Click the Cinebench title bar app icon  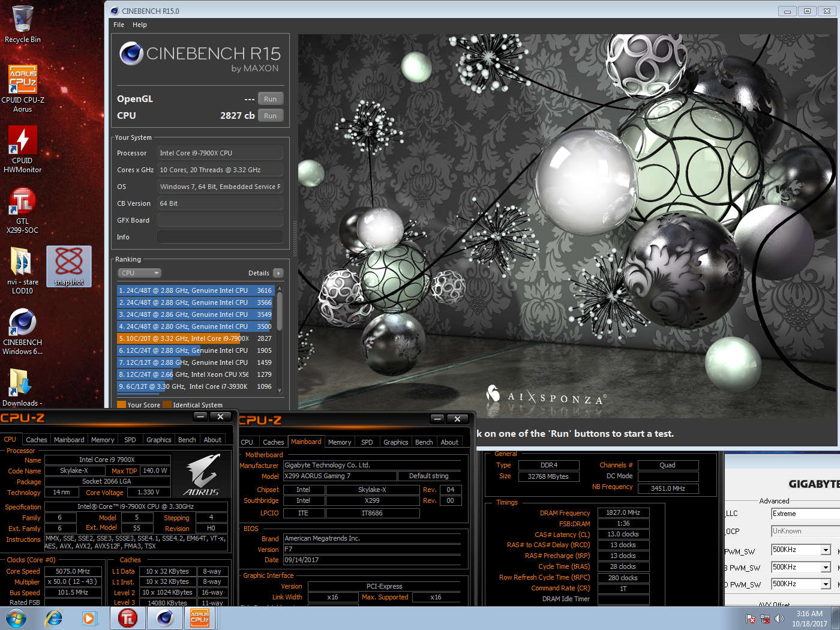coord(115,11)
